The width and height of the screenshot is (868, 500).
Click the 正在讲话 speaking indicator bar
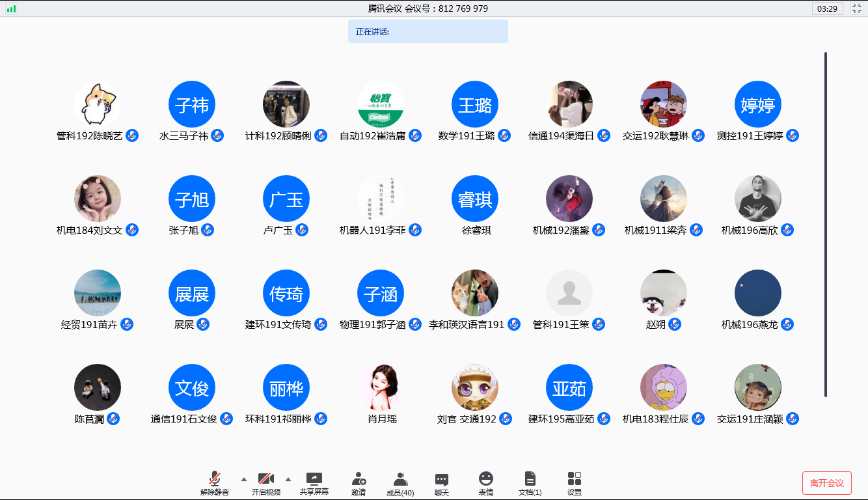point(427,31)
